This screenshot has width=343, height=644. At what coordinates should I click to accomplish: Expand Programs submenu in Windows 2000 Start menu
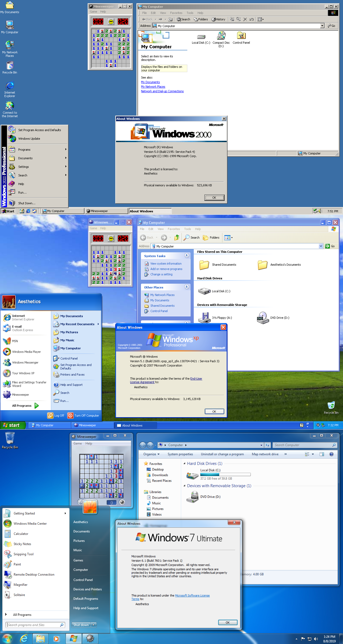(38, 150)
